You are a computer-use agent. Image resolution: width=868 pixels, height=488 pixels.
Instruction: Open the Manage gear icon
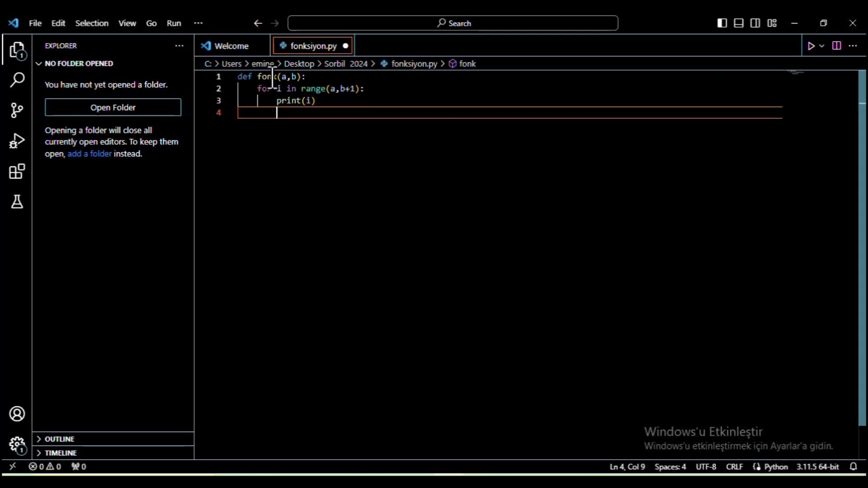[x=17, y=445]
